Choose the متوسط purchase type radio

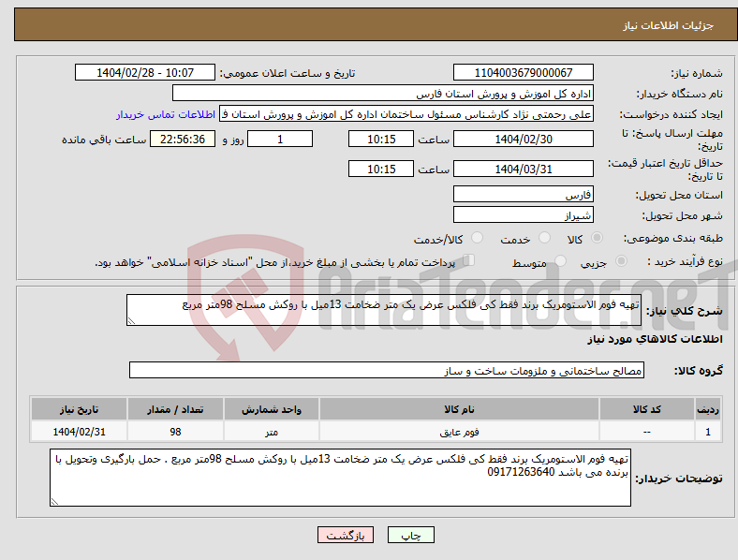coord(561,261)
